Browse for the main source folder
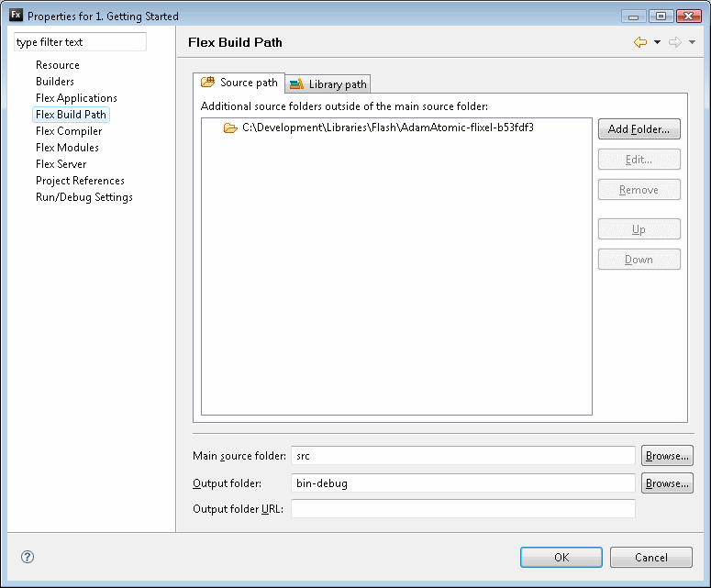711x588 pixels. (666, 456)
